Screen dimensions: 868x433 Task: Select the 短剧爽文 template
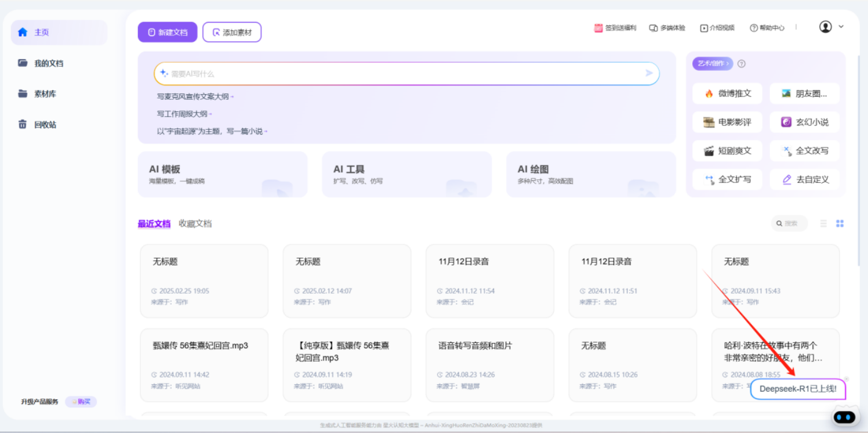pos(727,150)
